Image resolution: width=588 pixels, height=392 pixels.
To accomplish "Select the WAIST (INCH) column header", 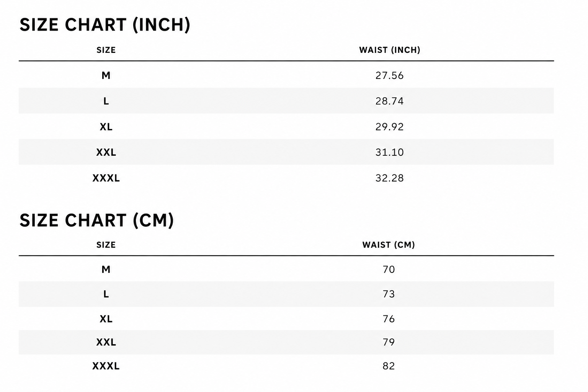I will coord(389,50).
